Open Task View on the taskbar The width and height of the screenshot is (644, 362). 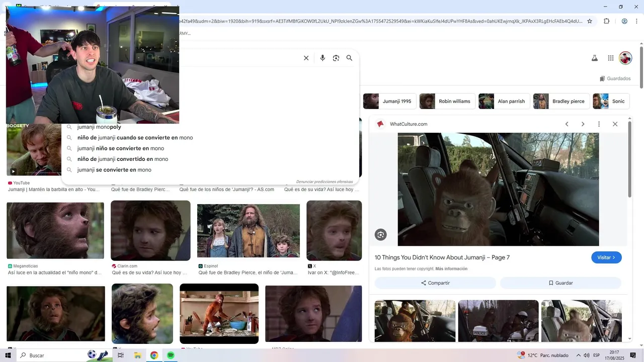121,355
